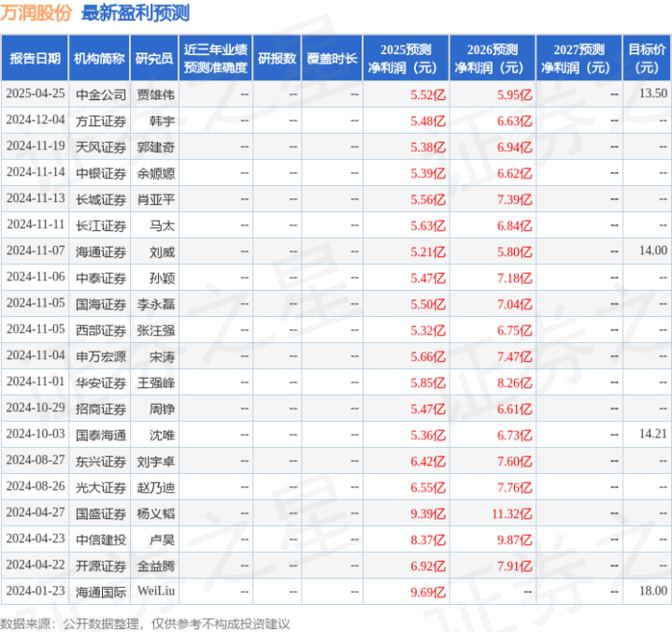
Task: Click 5.66亿 in the 申万宏源 row
Action: (x=428, y=357)
